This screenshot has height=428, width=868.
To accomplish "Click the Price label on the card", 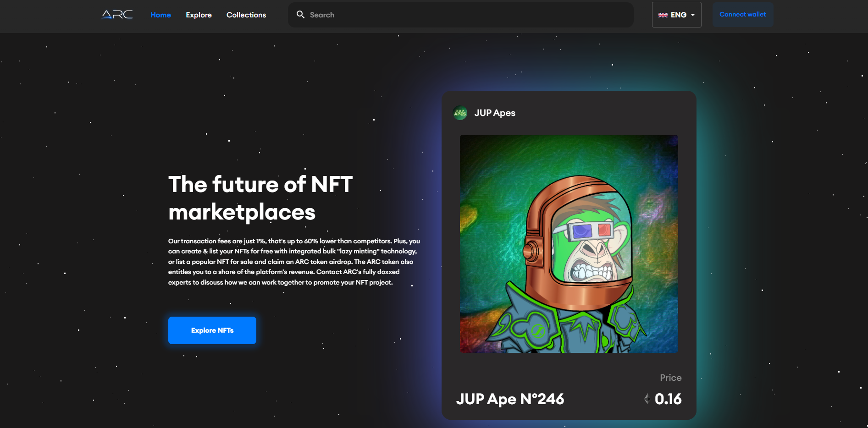I will (x=670, y=378).
